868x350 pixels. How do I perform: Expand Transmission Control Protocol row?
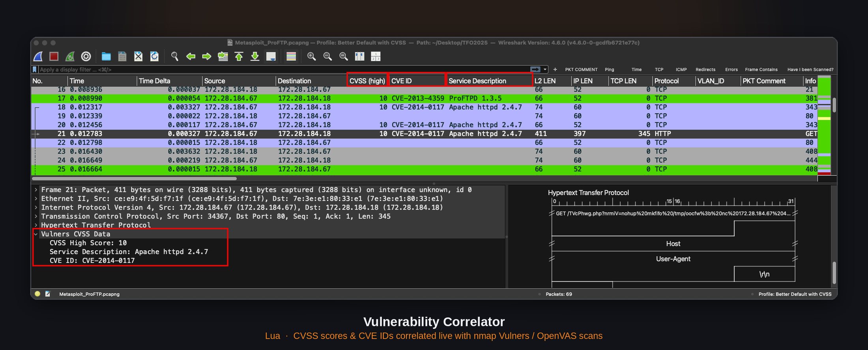(36, 216)
